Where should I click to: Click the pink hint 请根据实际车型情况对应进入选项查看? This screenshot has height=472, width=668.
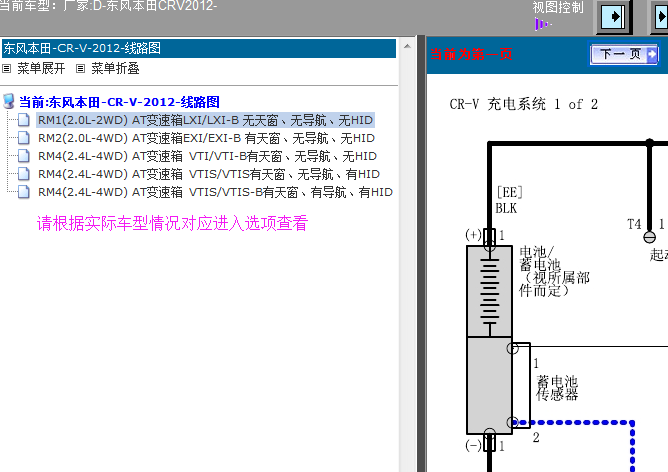pyautogui.click(x=173, y=223)
